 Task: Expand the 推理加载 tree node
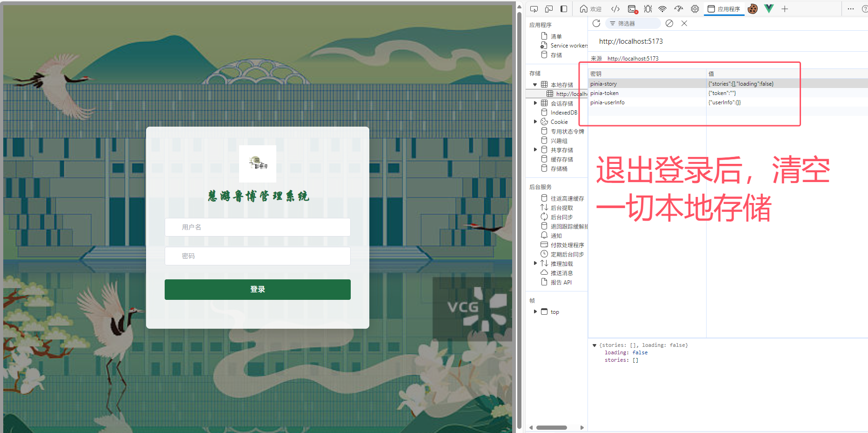pyautogui.click(x=535, y=264)
